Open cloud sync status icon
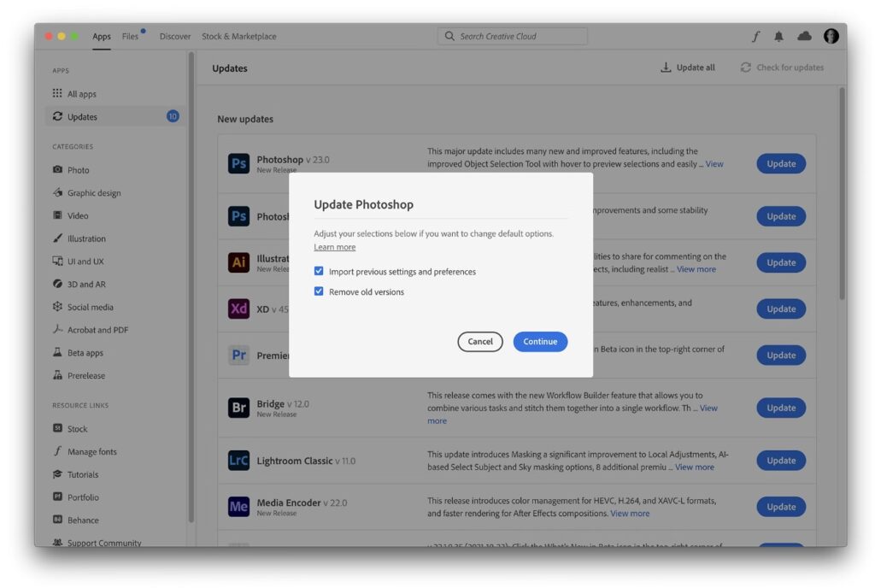The height and width of the screenshot is (588, 875). (x=804, y=36)
